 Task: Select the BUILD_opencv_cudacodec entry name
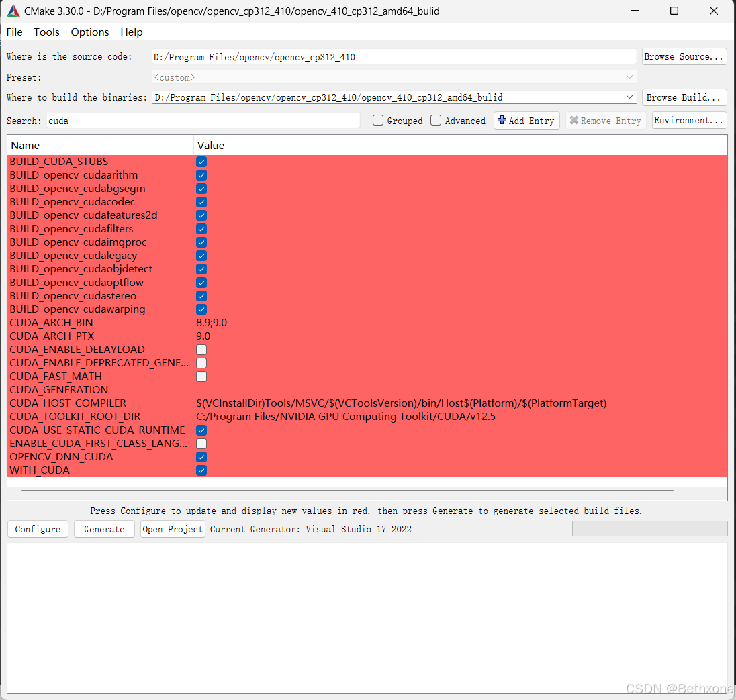73,202
